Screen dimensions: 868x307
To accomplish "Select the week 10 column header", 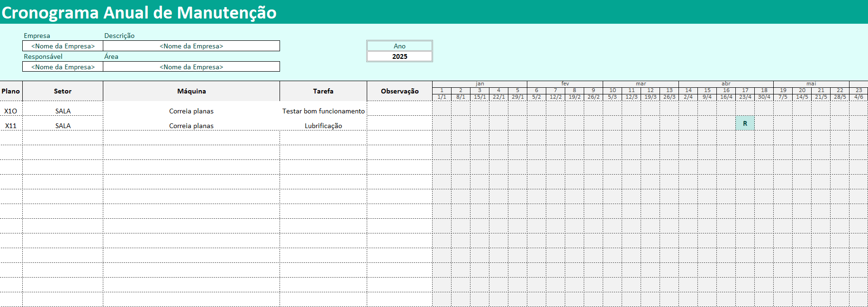I will pyautogui.click(x=612, y=90).
